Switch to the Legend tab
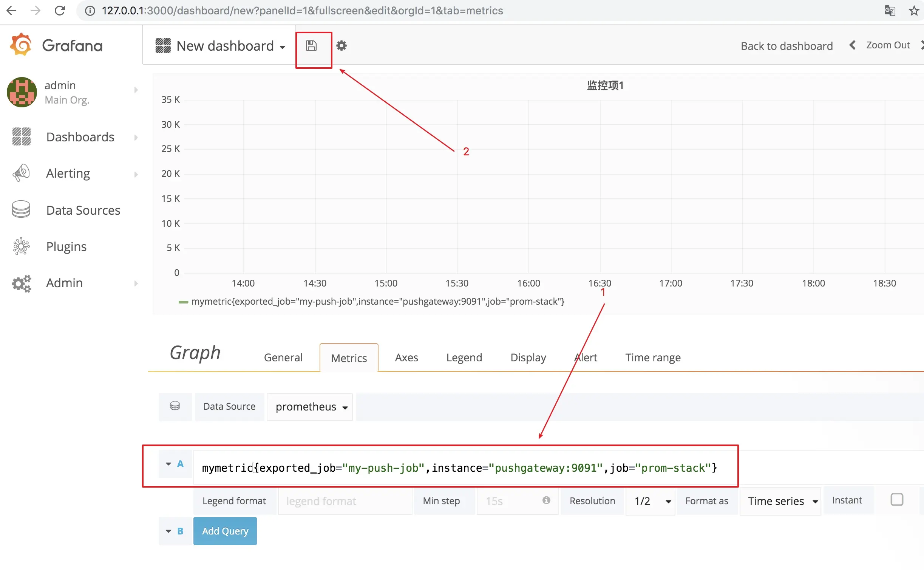The image size is (924, 570). coord(464,358)
